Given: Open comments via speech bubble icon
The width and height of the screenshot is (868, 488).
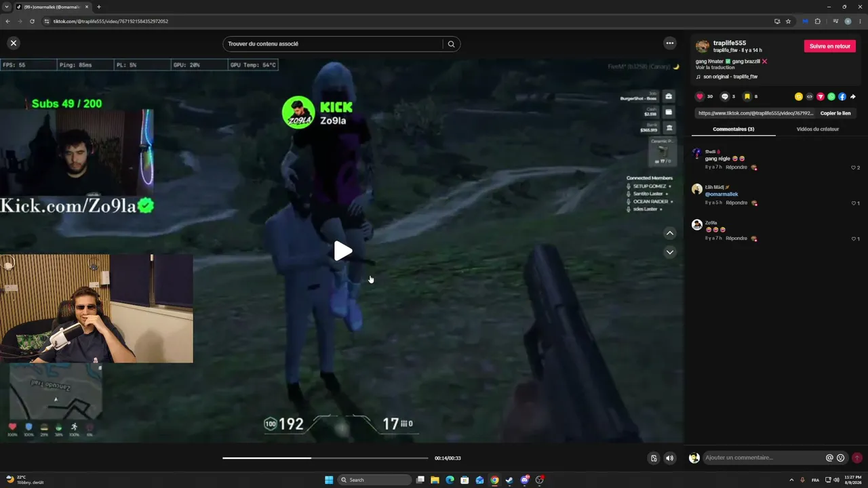Looking at the screenshot, I should (725, 97).
